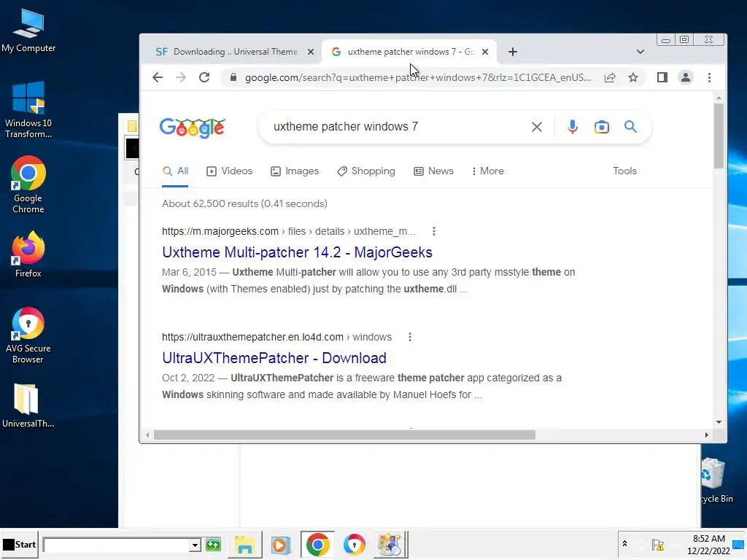Click the blue magnifier search button

tap(630, 127)
